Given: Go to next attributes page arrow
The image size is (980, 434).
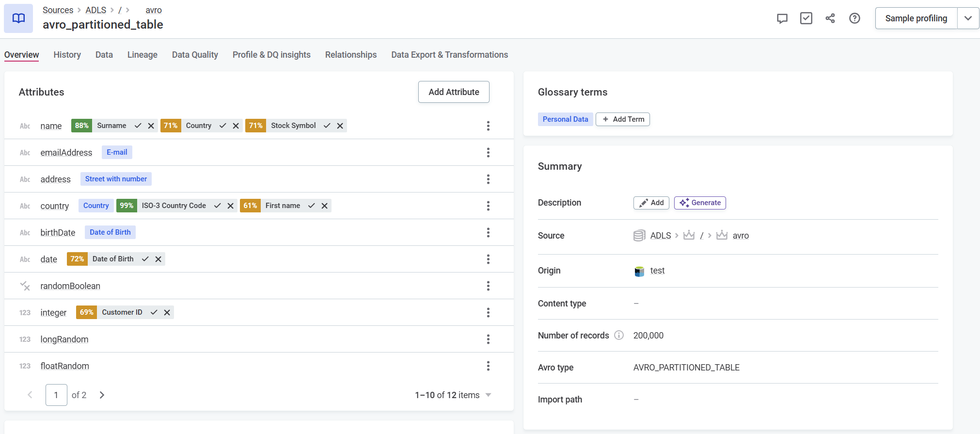Looking at the screenshot, I should (102, 395).
